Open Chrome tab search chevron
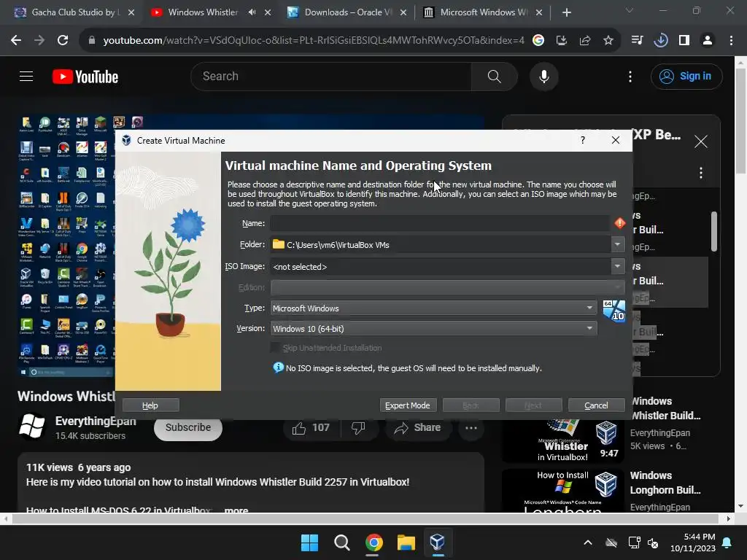The width and height of the screenshot is (747, 560). (x=630, y=10)
